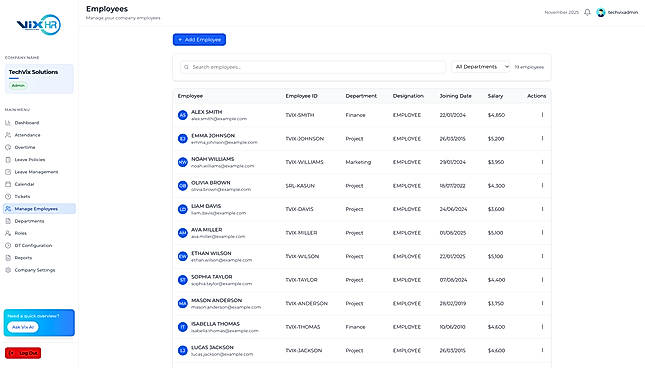Viewport: 645px width, 368px height.
Task: Click the employee count label
Action: 529,67
